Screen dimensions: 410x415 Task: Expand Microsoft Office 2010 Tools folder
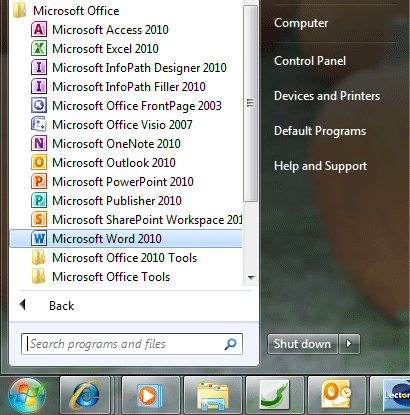[x=115, y=258]
